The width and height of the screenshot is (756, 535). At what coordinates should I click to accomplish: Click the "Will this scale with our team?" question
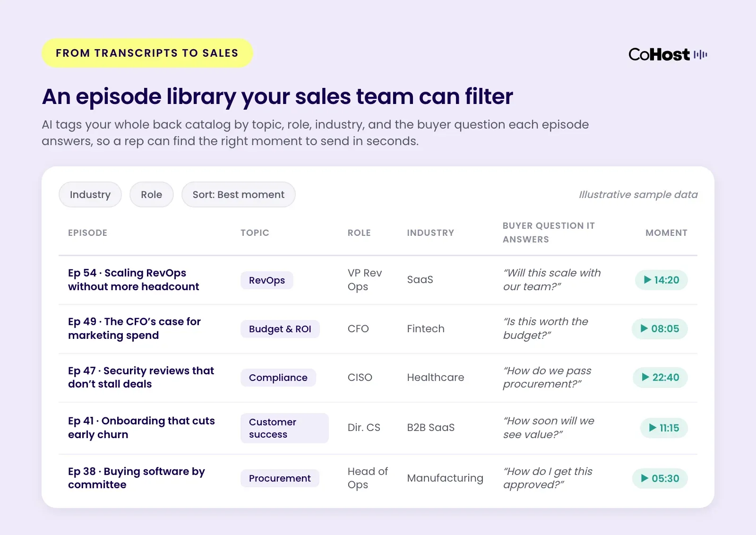(x=552, y=280)
